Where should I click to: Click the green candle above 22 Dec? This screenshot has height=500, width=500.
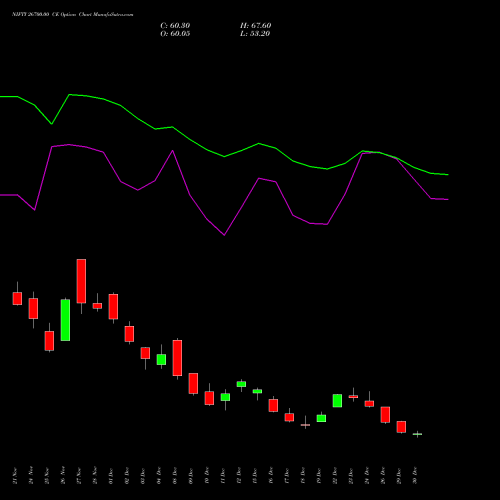point(337,401)
